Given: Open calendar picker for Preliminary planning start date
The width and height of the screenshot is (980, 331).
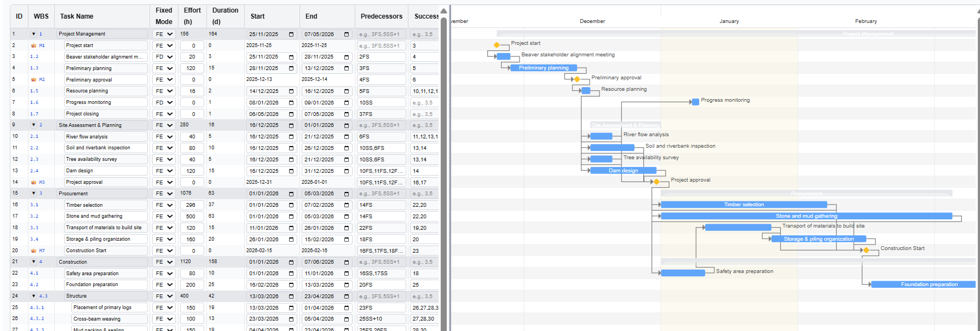Looking at the screenshot, I should coord(291,68).
